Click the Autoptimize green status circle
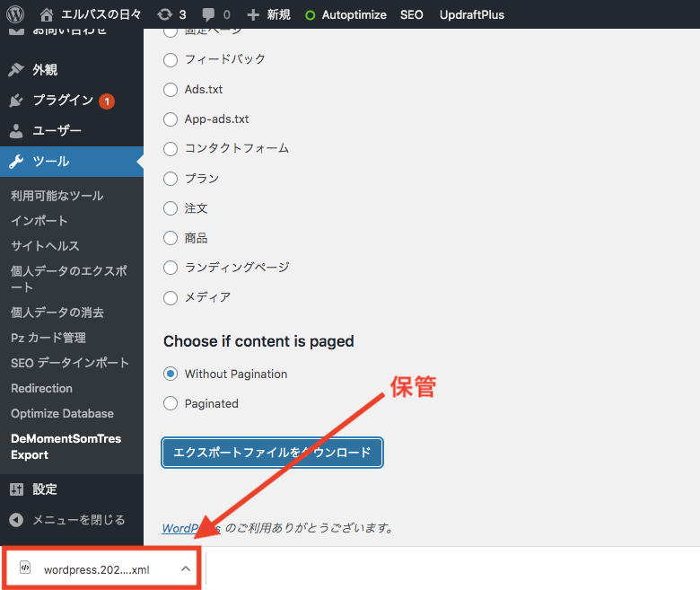Viewport: 700px width, 590px height. [x=310, y=15]
